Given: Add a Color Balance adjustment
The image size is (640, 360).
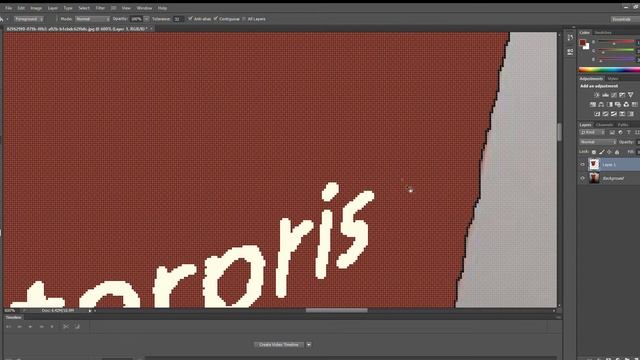Looking at the screenshot, I should 601,104.
